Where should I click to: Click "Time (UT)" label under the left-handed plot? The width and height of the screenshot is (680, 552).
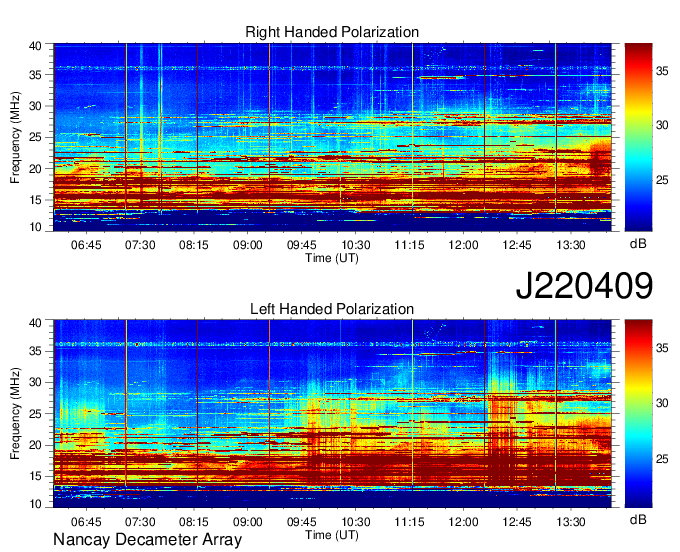(x=332, y=535)
